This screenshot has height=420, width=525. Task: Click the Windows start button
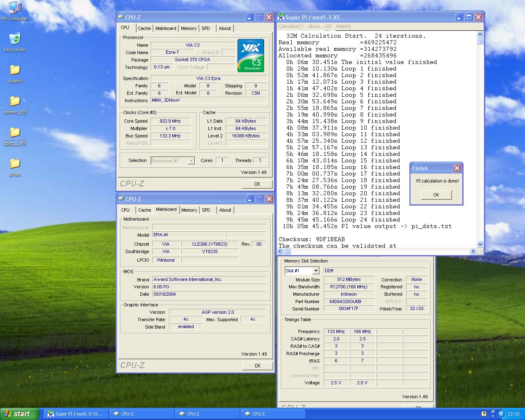pyautogui.click(x=19, y=414)
